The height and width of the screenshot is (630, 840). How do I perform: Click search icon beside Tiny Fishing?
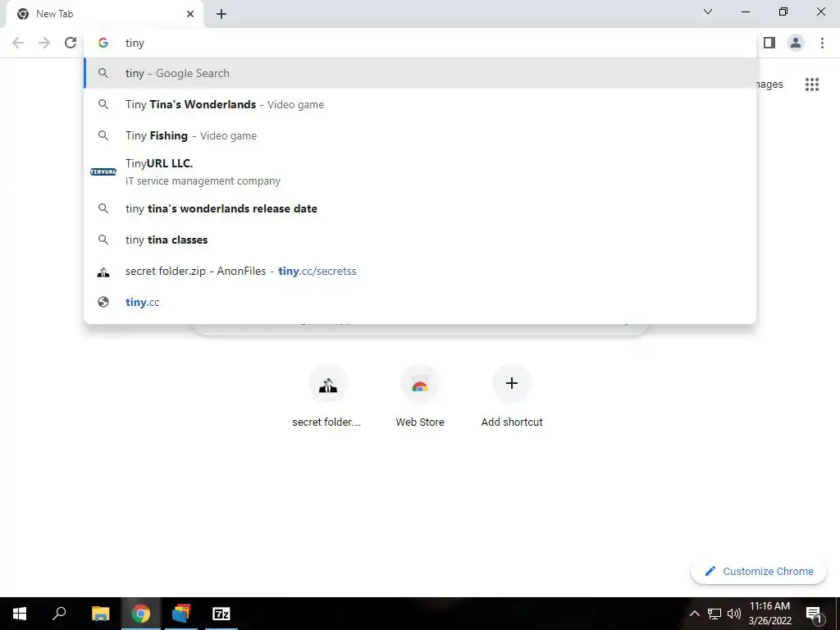pyautogui.click(x=103, y=135)
